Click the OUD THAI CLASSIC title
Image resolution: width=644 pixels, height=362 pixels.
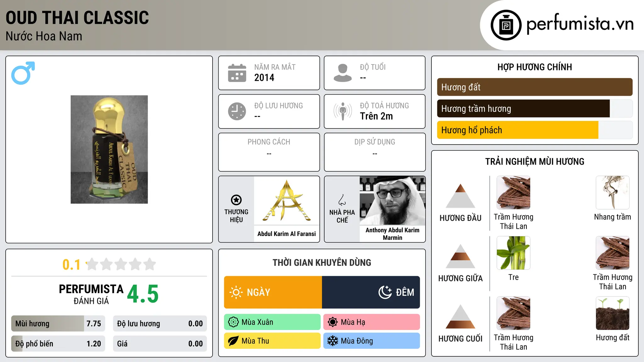77,18
